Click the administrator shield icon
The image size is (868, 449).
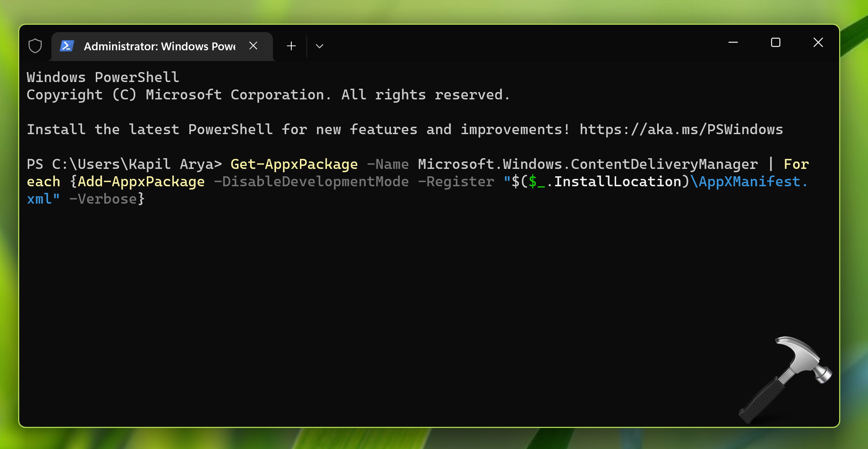pyautogui.click(x=35, y=46)
